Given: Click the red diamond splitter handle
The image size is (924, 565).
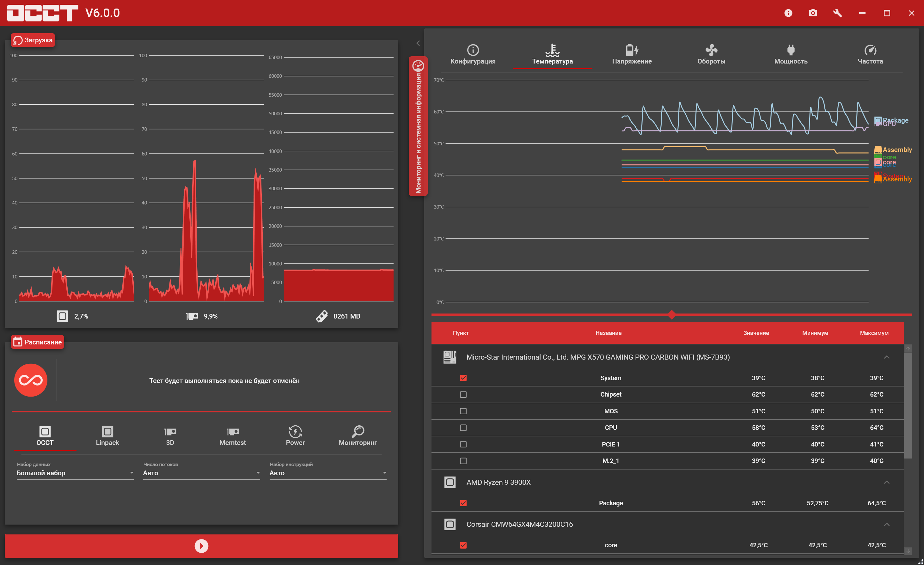Looking at the screenshot, I should [x=672, y=314].
